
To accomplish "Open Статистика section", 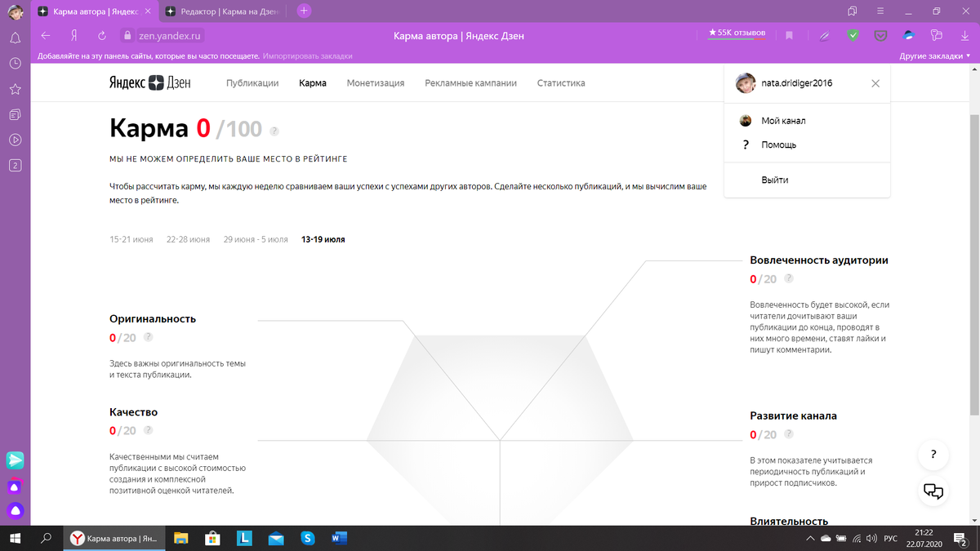I will click(561, 83).
